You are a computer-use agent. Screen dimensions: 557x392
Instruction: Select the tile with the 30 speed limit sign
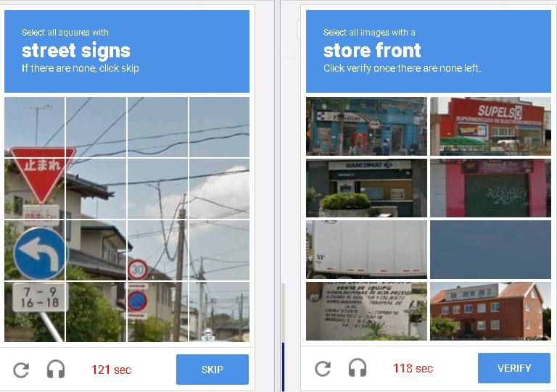click(x=157, y=250)
